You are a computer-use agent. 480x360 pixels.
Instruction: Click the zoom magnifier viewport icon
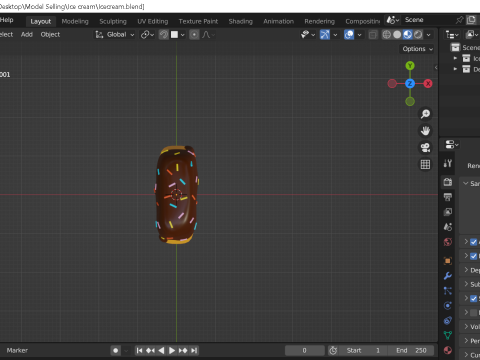pyautogui.click(x=425, y=114)
